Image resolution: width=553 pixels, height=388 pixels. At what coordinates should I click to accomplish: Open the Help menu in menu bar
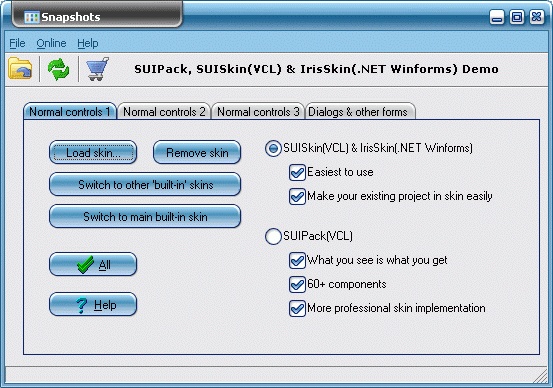pyautogui.click(x=87, y=43)
